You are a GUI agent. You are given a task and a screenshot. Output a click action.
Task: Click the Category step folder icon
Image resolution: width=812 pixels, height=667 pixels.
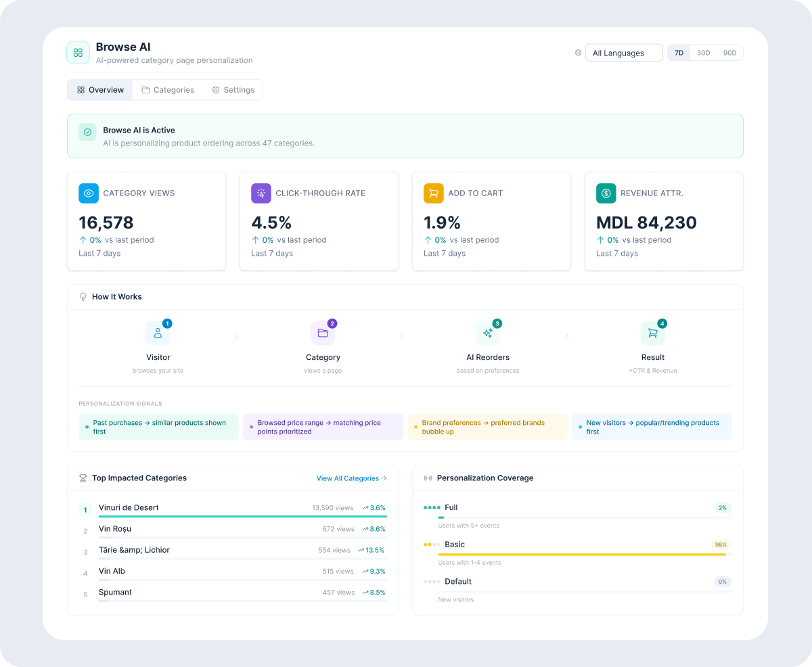tap(323, 333)
